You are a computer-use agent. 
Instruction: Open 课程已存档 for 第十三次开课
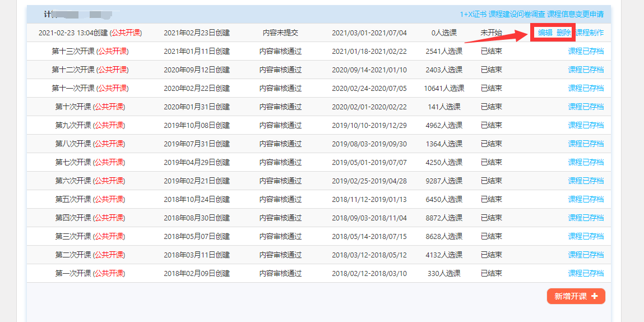click(x=586, y=52)
